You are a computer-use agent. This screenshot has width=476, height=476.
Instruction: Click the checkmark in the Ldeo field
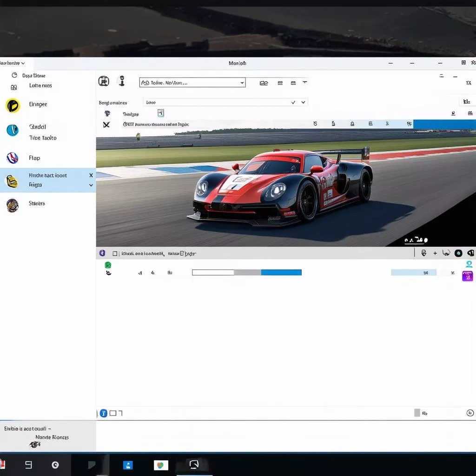pyautogui.click(x=293, y=102)
